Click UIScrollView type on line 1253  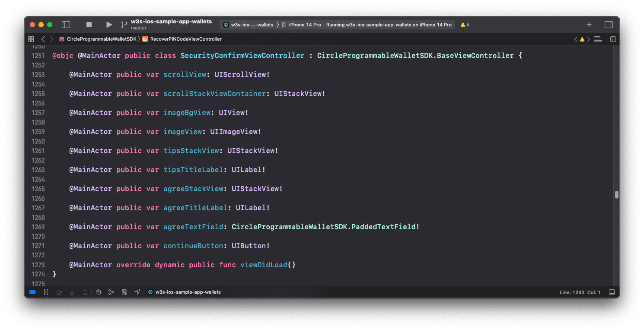[240, 75]
